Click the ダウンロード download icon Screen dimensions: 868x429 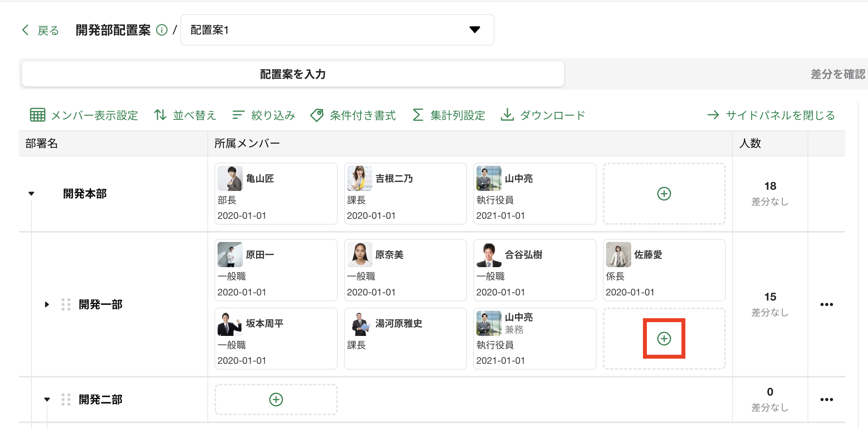point(507,115)
